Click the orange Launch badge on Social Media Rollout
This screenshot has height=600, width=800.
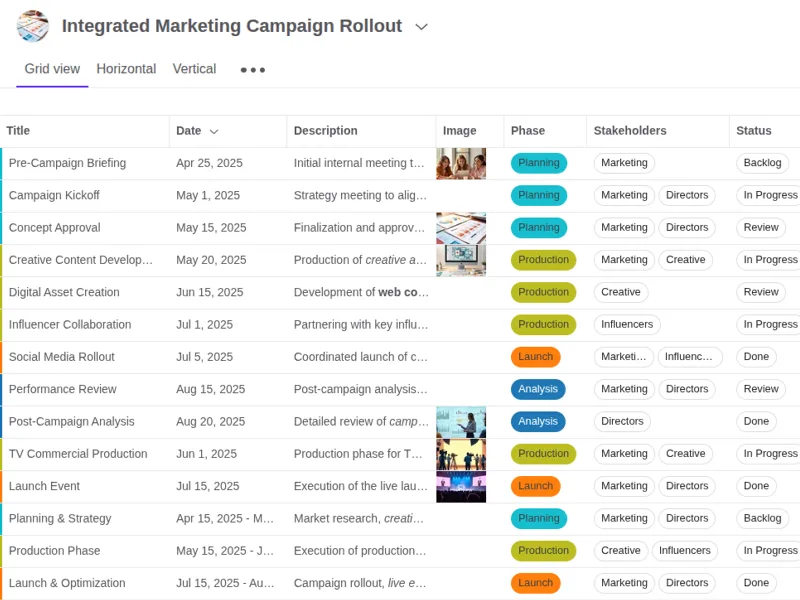(536, 356)
